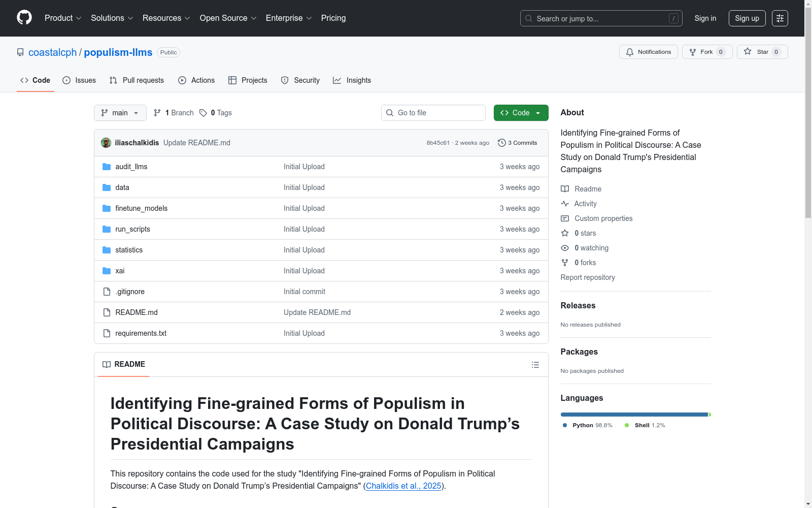Image resolution: width=812 pixels, height=508 pixels.
Task: Click the GitHub logo icon
Action: pos(24,18)
